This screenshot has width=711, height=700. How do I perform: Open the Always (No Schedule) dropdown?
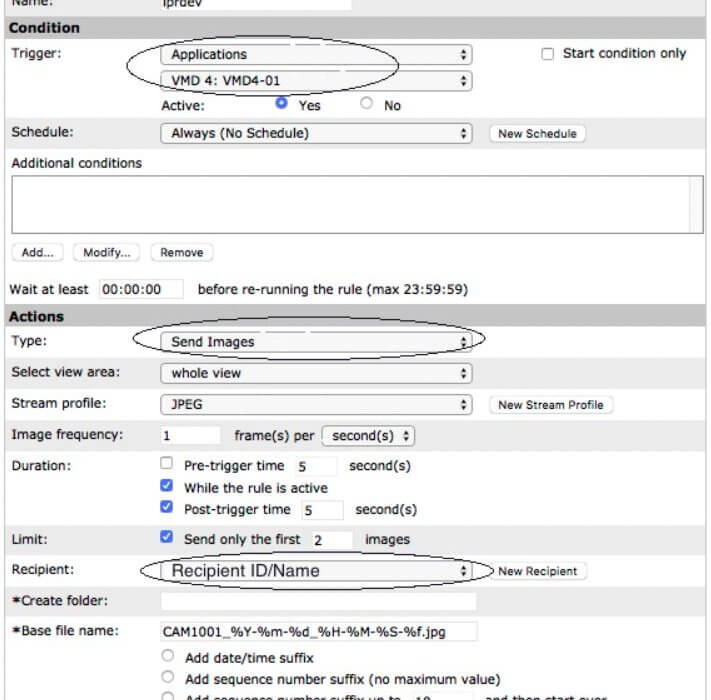point(316,133)
